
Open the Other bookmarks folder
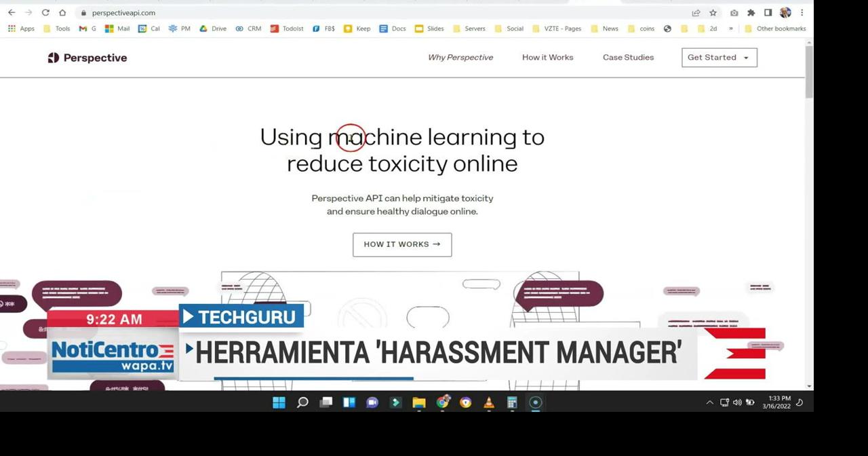pos(775,28)
